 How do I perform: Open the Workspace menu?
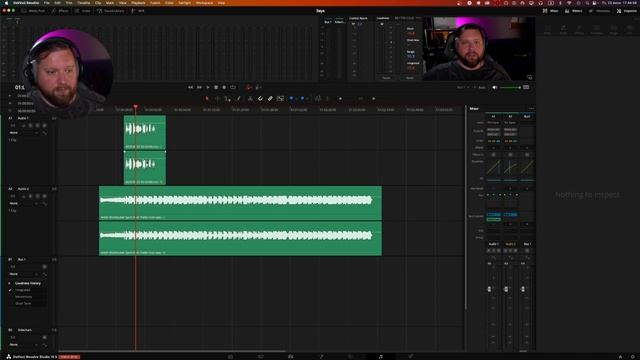tap(204, 2)
